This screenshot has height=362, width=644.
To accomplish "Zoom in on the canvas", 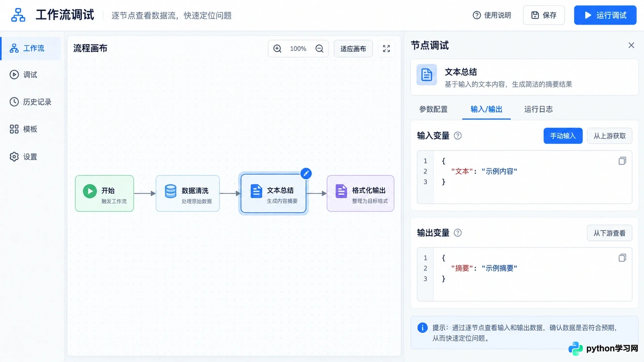I will click(277, 49).
